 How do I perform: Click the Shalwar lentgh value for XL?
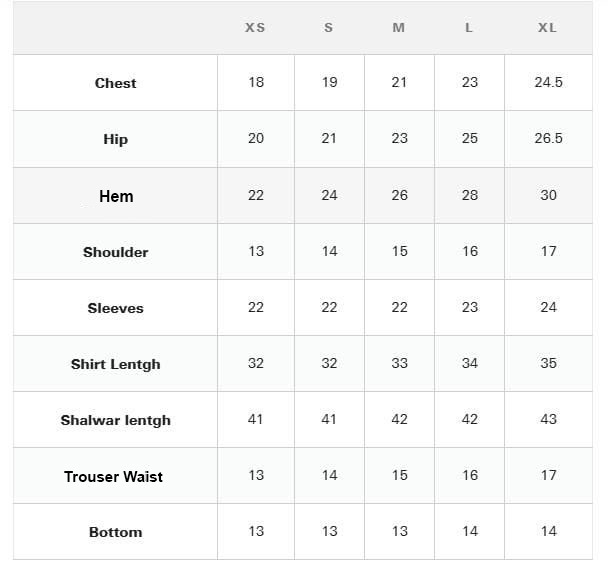point(548,419)
